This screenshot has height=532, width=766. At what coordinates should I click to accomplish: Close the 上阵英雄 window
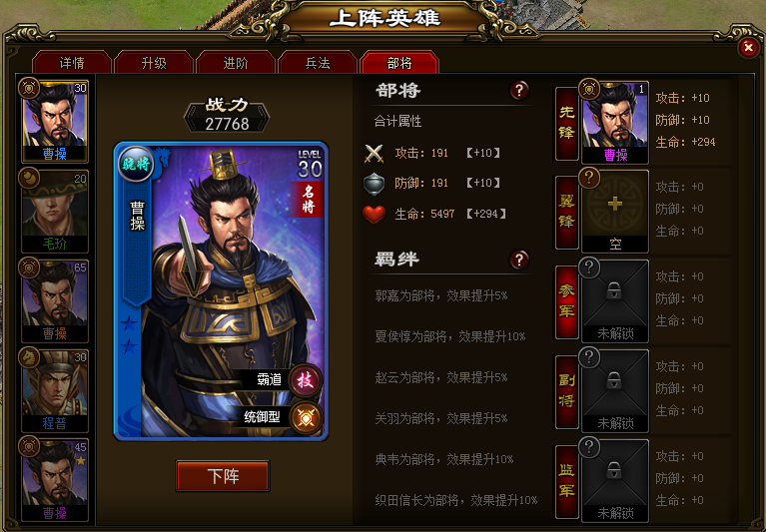point(748,47)
